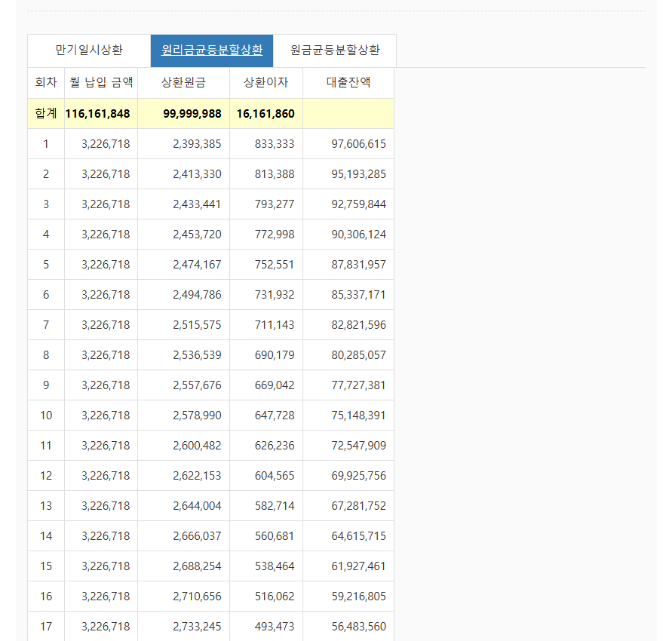Click the 월 납입 금액 column header
The height and width of the screenshot is (641, 672).
click(101, 82)
